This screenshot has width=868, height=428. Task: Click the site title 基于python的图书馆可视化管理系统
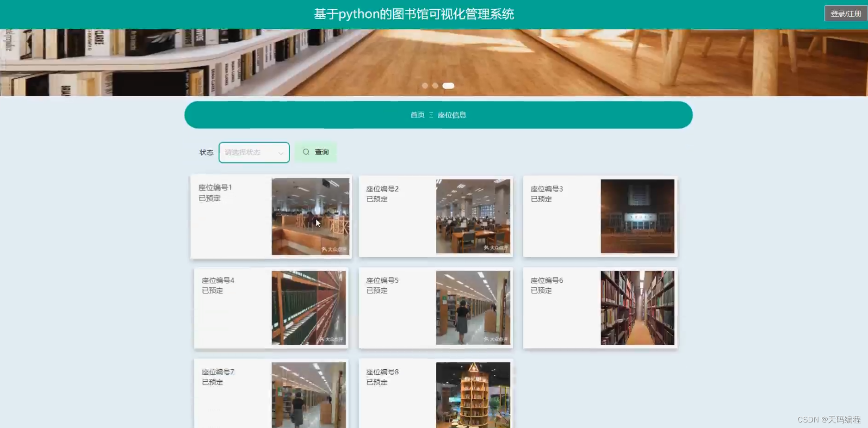tap(414, 14)
